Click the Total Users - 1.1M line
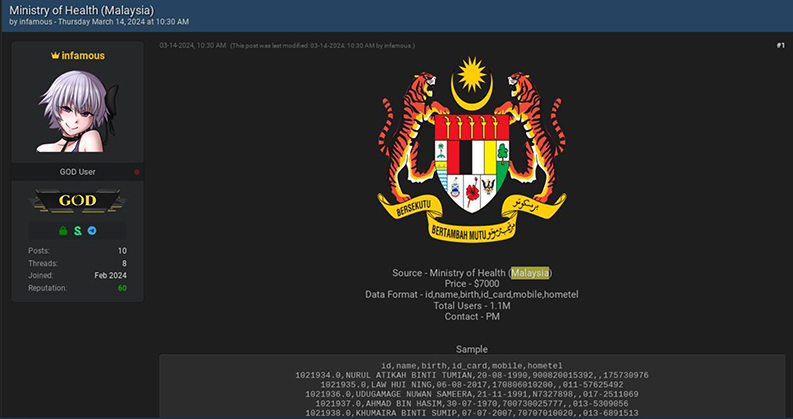 point(472,306)
